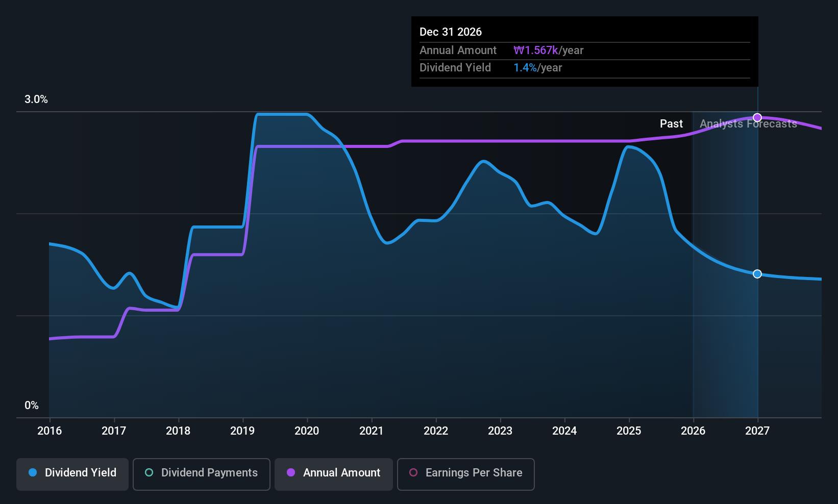Click the 2022 axis label
The height and width of the screenshot is (504, 838).
[436, 431]
